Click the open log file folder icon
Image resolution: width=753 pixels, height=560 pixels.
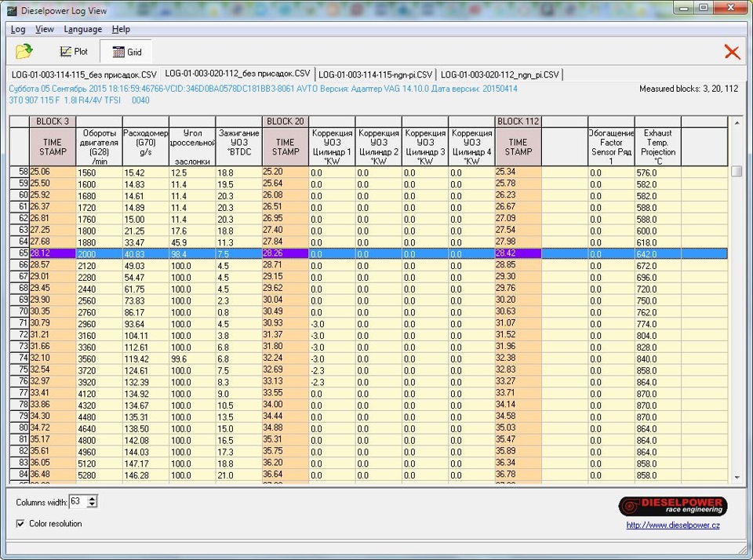(24, 52)
